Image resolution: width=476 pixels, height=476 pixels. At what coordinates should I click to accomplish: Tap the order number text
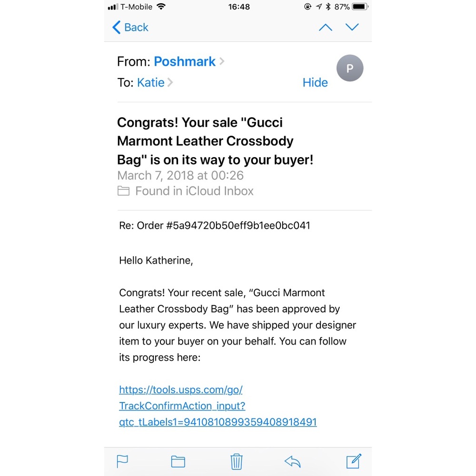point(215,225)
